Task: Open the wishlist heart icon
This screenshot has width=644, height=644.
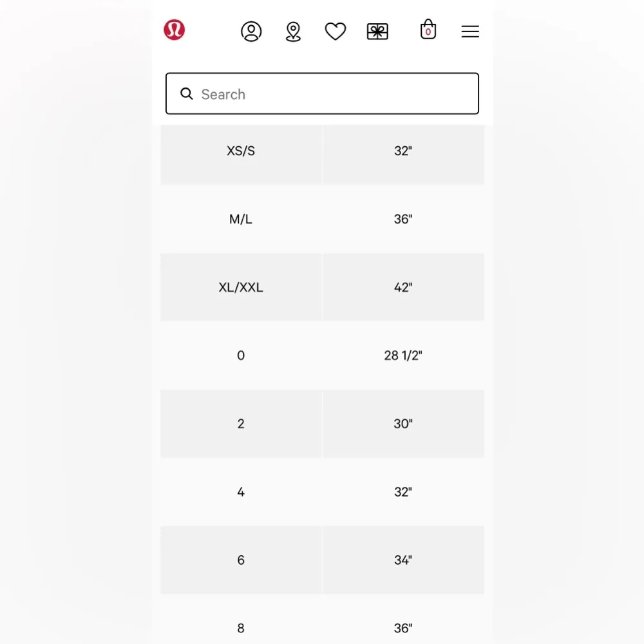Action: pyautogui.click(x=336, y=32)
